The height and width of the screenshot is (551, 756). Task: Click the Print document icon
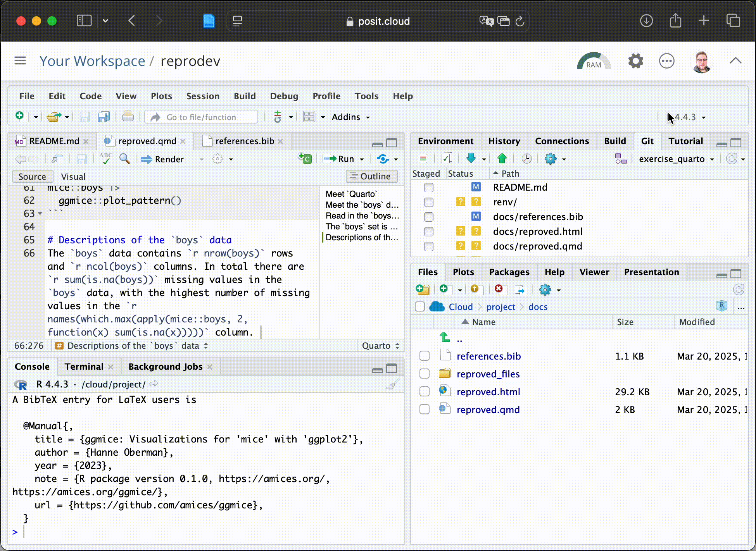128,117
